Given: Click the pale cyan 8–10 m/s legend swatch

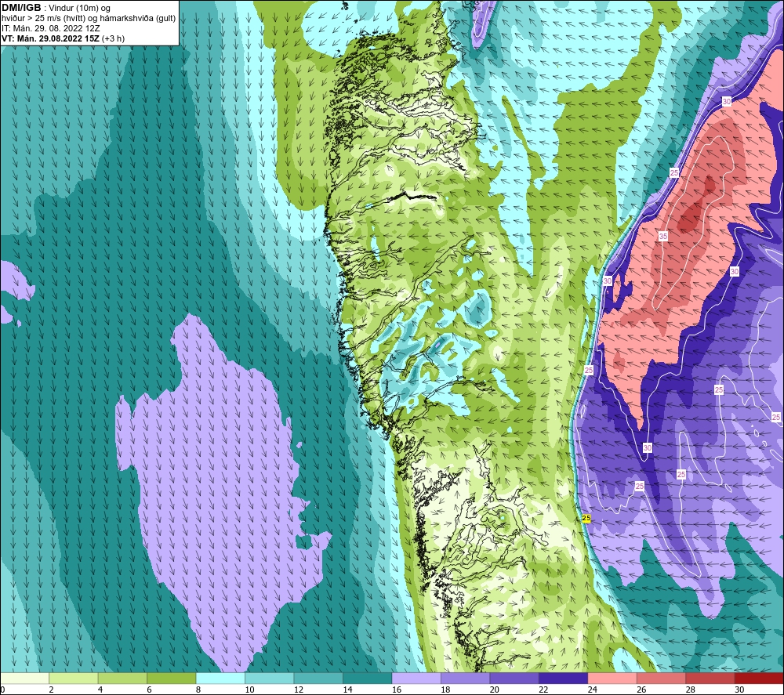Looking at the screenshot, I should coord(220,679).
